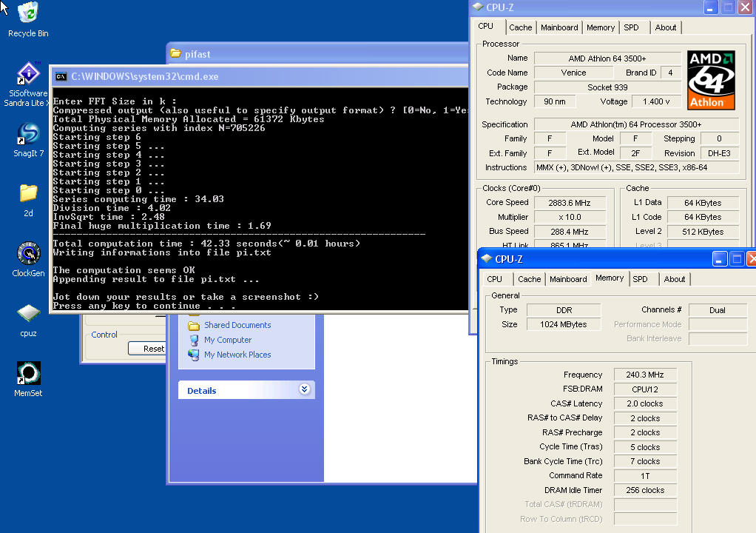The height and width of the screenshot is (533, 756).
Task: Click the Control group label
Action: point(104,335)
